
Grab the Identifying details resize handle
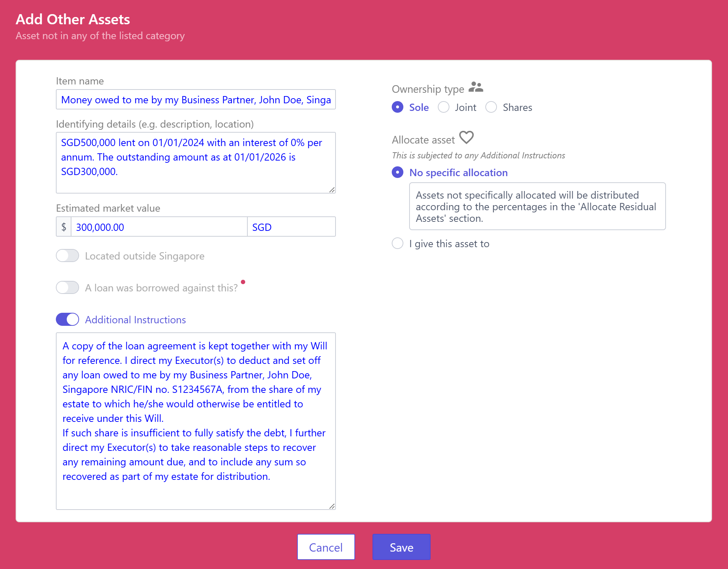[332, 190]
